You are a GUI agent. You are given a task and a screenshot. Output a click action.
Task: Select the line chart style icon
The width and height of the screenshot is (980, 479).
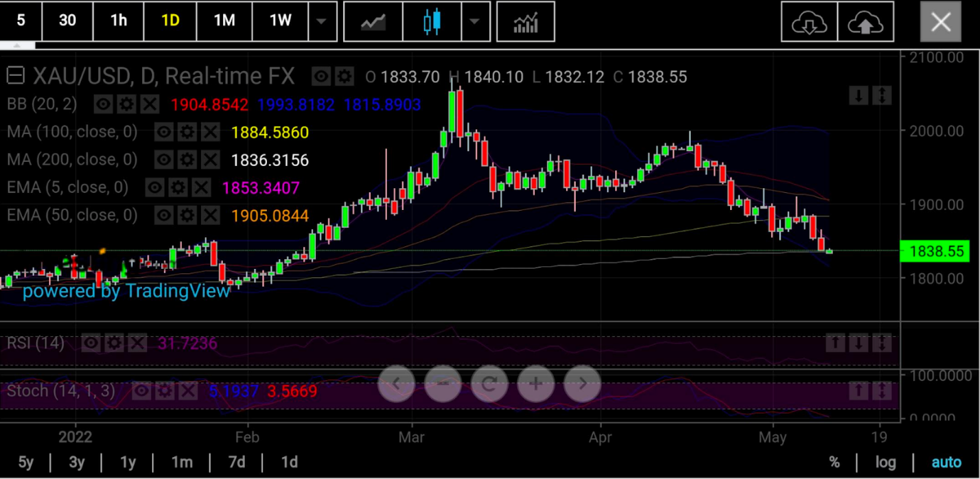373,22
